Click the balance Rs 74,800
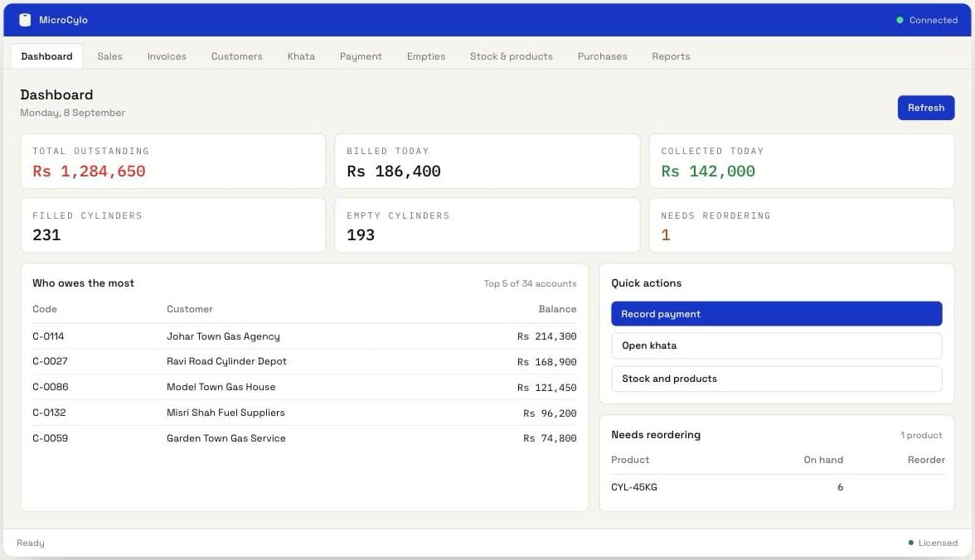This screenshot has width=975, height=560. 550,438
